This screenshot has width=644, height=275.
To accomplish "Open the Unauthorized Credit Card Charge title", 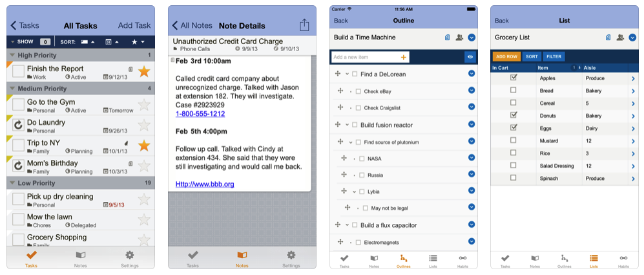I will tap(227, 41).
